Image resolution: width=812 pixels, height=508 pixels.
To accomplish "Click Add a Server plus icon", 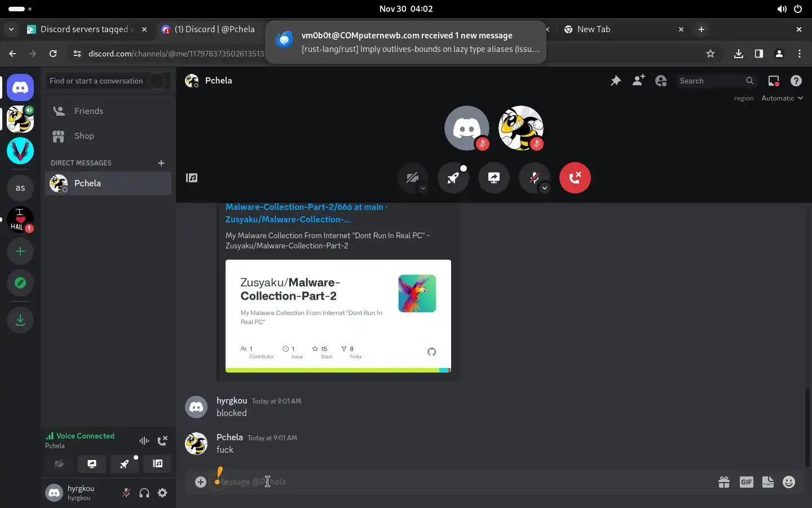I will 20,251.
